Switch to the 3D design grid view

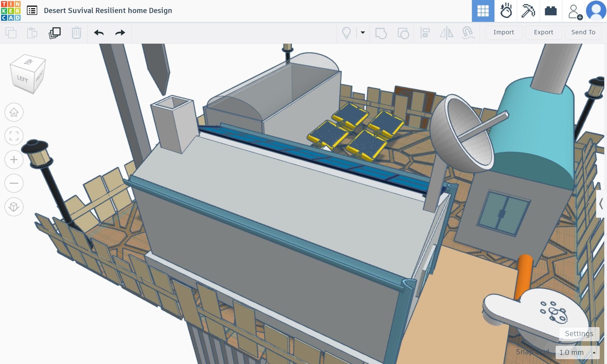(x=483, y=11)
